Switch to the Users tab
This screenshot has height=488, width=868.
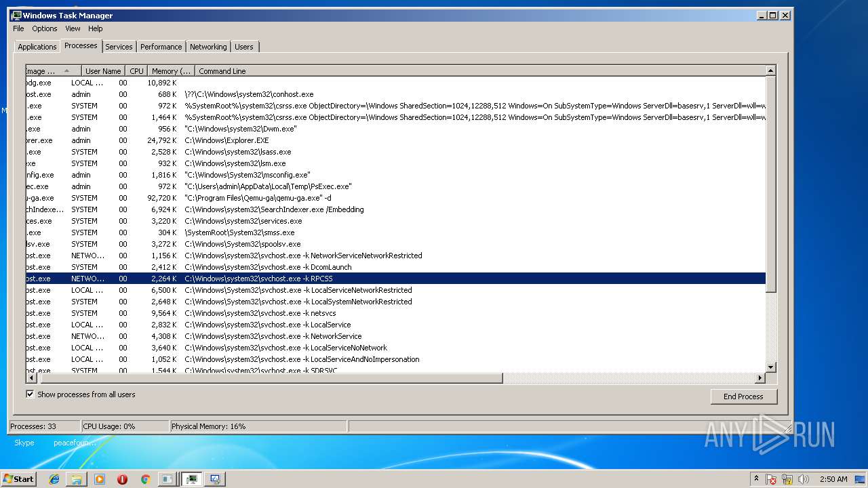[244, 47]
